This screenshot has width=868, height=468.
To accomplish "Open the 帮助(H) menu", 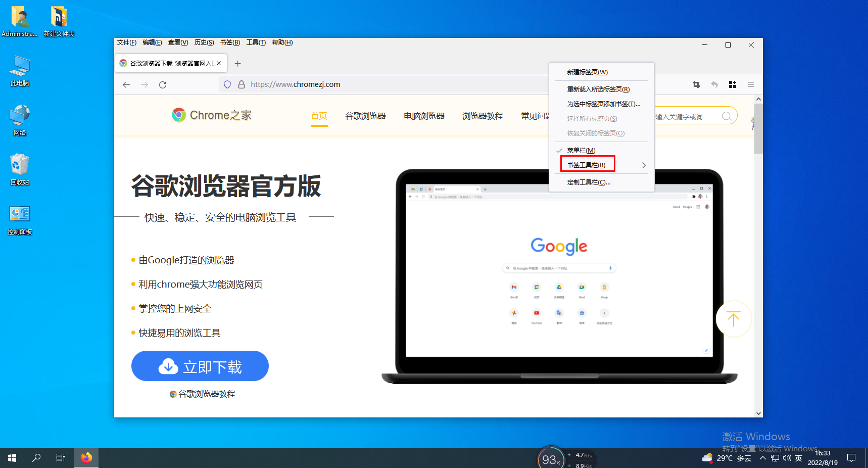I will [282, 42].
